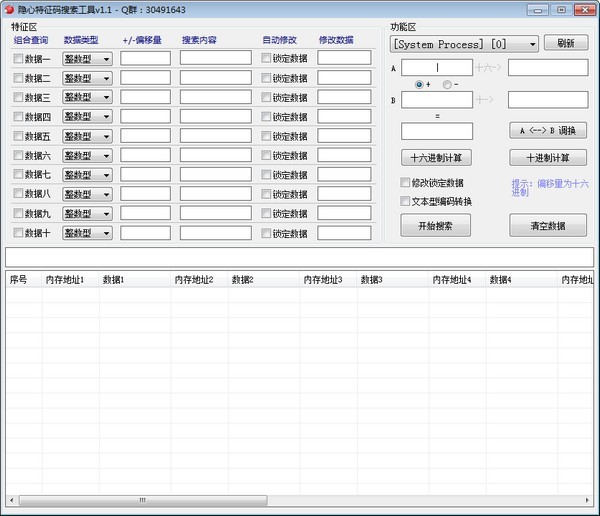Click the A <--> B 调换 button
Viewport: 600px width, 516px height.
[x=548, y=131]
